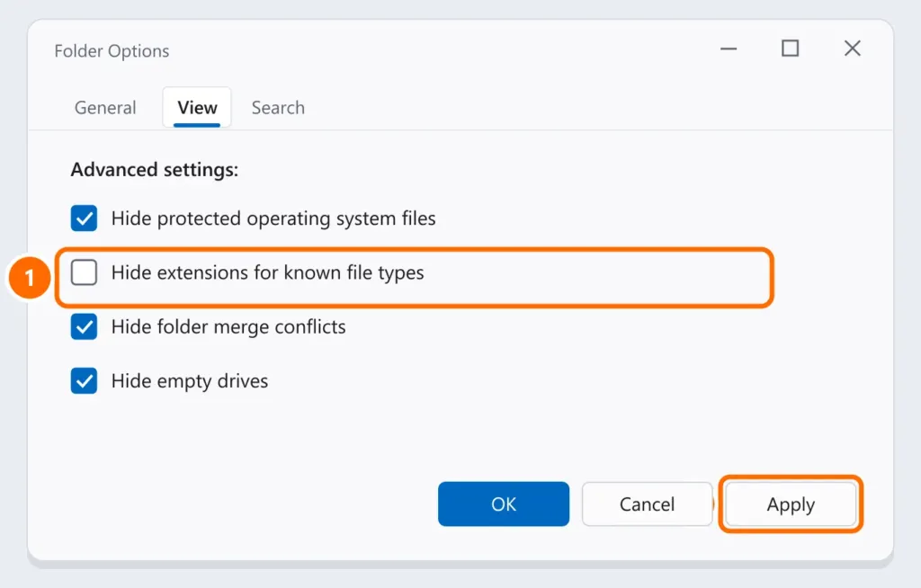This screenshot has width=921, height=588.
Task: Maximize the Folder Options window
Action: coord(790,49)
